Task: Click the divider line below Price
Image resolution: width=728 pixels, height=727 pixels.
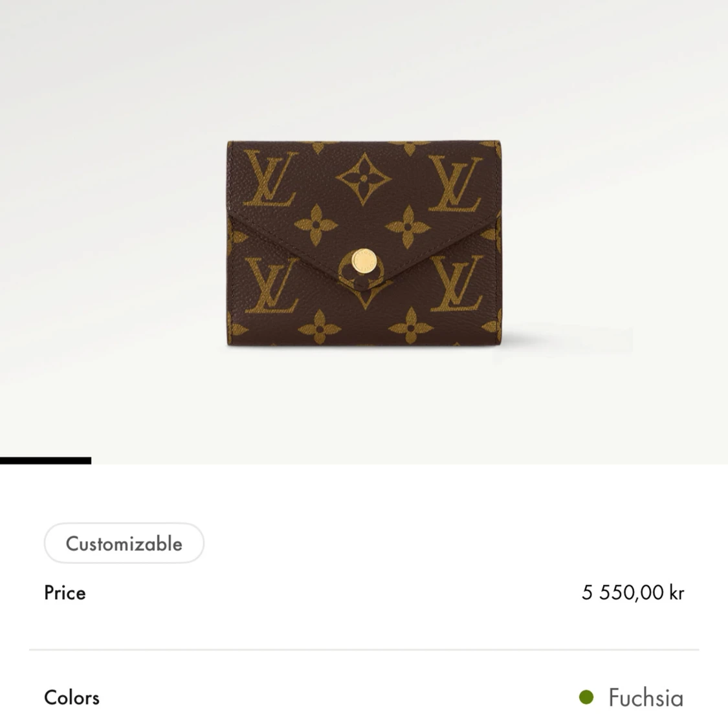Action: click(364, 649)
